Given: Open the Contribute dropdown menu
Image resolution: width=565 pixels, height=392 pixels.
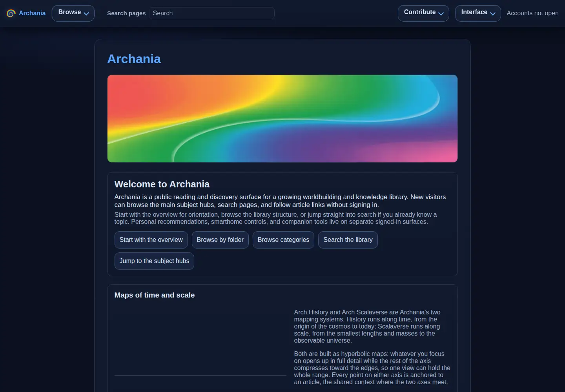Looking at the screenshot, I should (423, 13).
